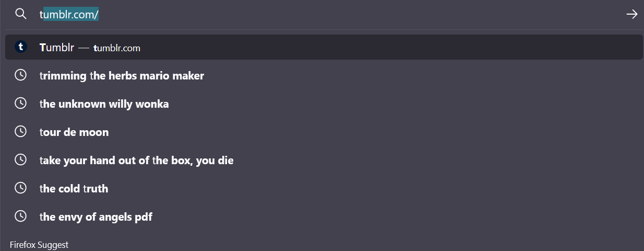This screenshot has height=251, width=644.
Task: Click clock icon beside envy of angels pdf
Action: (x=20, y=216)
